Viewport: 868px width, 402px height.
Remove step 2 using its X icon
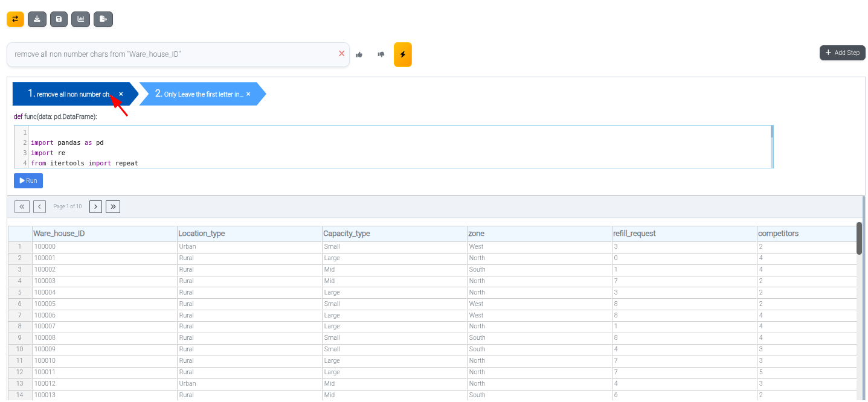pos(248,94)
